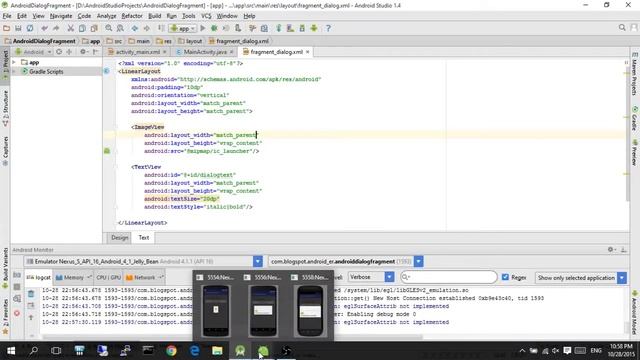Viewport: 640px width, 360px height.
Task: Select the CPU | GPU monitor tab
Action: click(109, 278)
